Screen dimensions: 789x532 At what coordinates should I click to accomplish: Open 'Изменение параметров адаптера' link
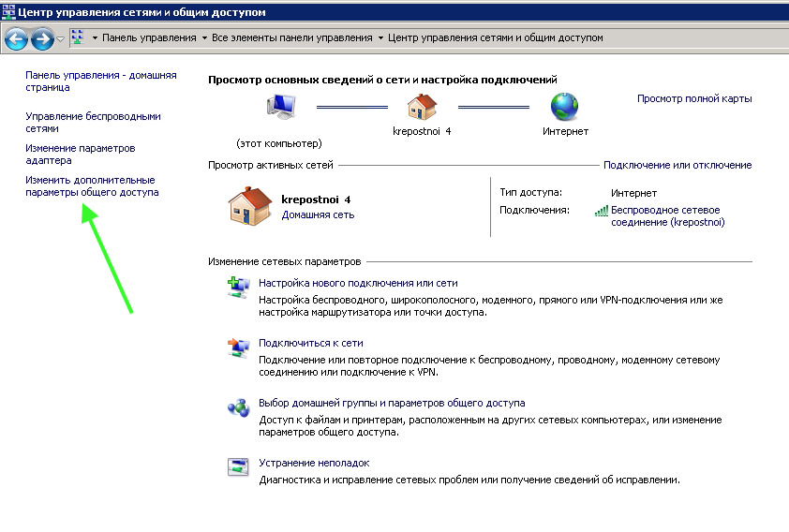click(81, 155)
